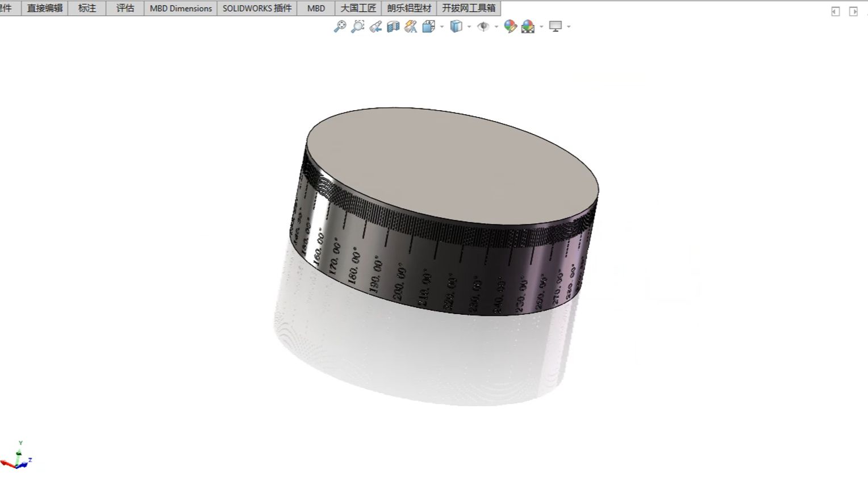Open the SOLIDWORKS 插件 tab
This screenshot has width=868, height=488.
[x=257, y=8]
